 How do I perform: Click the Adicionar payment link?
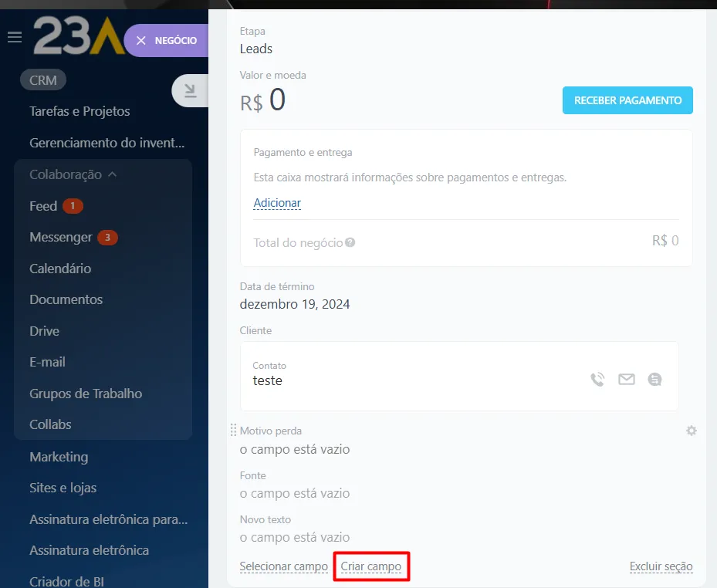point(277,203)
